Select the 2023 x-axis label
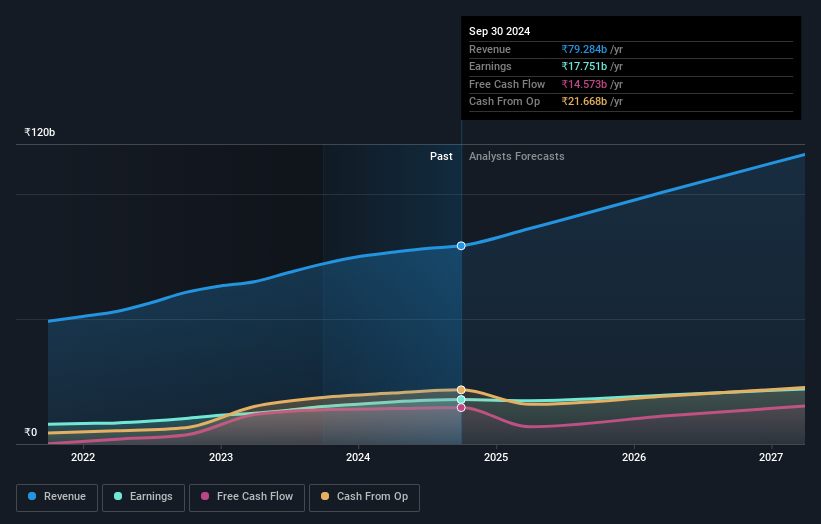The width and height of the screenshot is (821, 524). coord(221,457)
